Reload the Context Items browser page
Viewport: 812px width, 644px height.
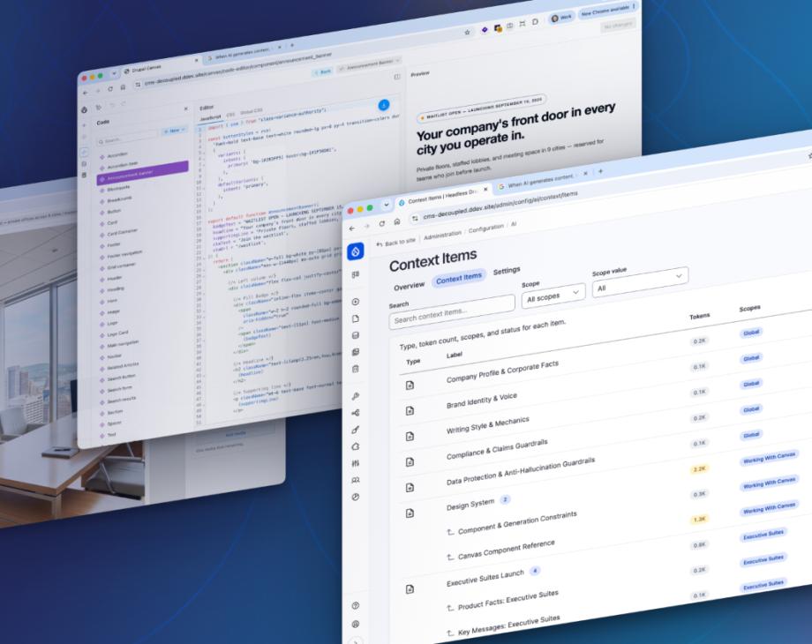click(x=381, y=224)
